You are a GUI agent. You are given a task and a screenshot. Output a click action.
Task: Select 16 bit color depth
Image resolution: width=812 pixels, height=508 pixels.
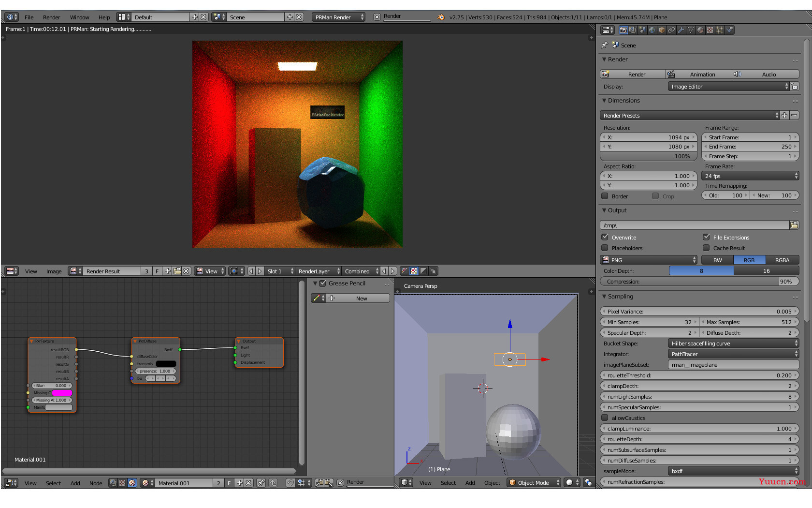click(x=766, y=270)
